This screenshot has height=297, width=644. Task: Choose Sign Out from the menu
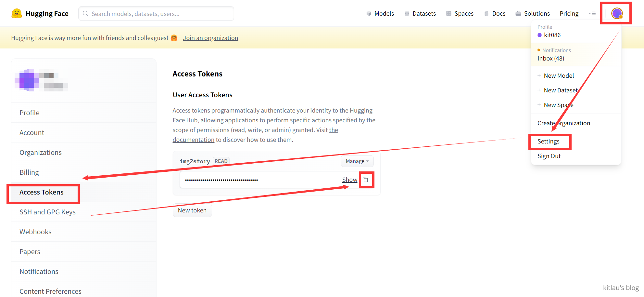click(x=549, y=156)
